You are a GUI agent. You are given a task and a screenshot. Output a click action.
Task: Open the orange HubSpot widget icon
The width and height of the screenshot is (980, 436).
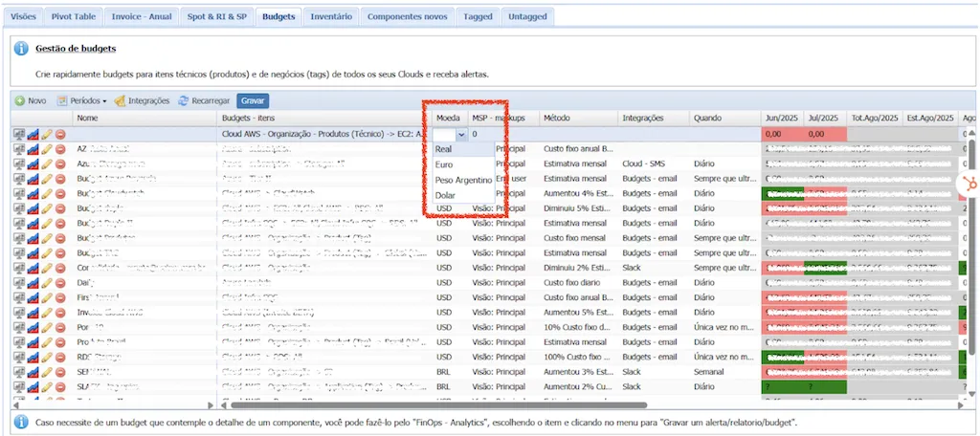[970, 184]
